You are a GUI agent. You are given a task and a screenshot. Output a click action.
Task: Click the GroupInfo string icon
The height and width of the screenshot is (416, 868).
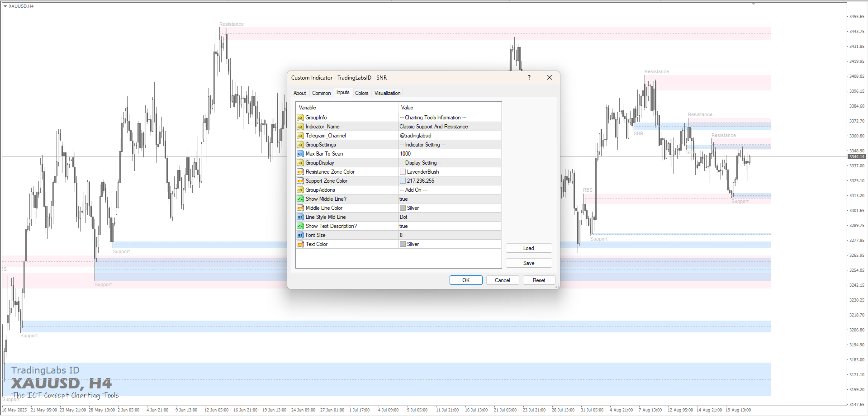pyautogui.click(x=300, y=118)
